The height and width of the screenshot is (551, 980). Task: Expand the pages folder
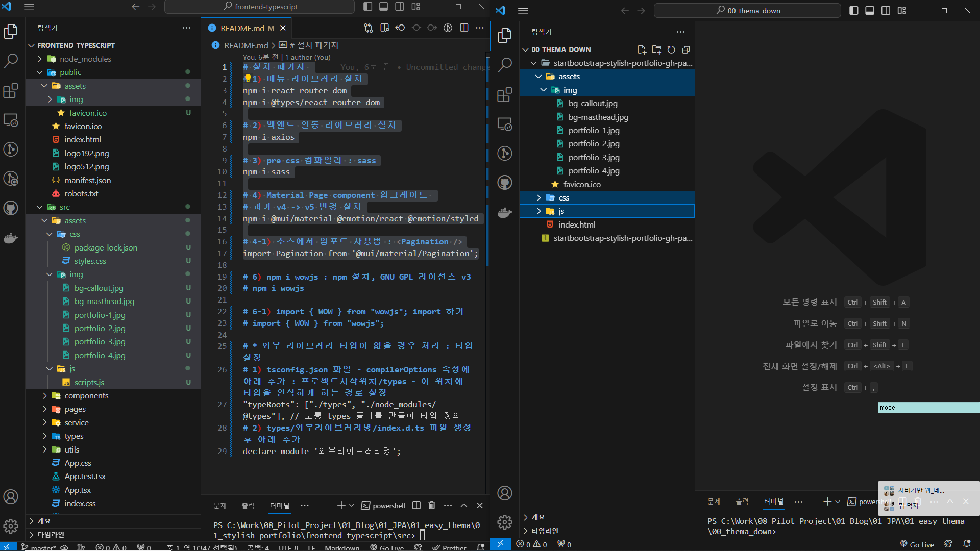pos(45,409)
